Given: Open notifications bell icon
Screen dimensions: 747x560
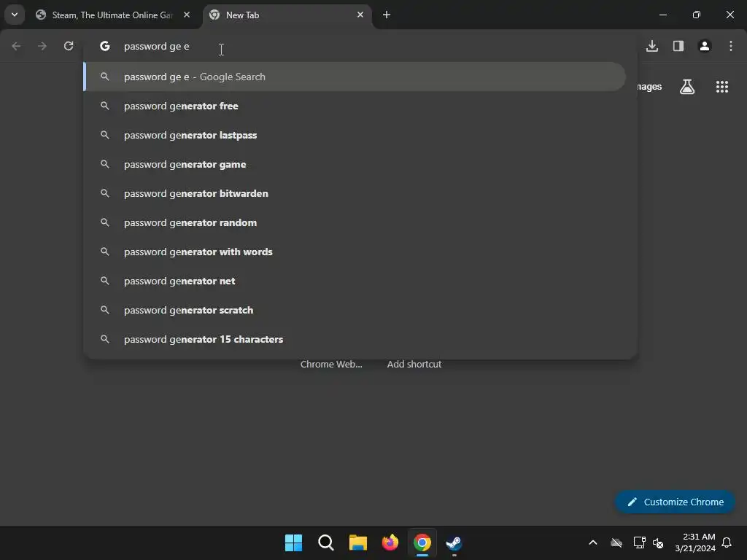Looking at the screenshot, I should (727, 542).
